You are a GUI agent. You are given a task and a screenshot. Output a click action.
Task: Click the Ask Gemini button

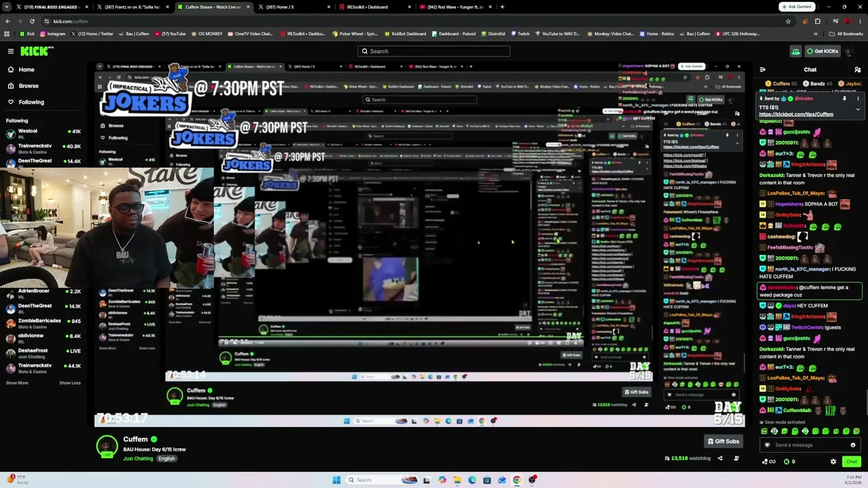coord(797,7)
